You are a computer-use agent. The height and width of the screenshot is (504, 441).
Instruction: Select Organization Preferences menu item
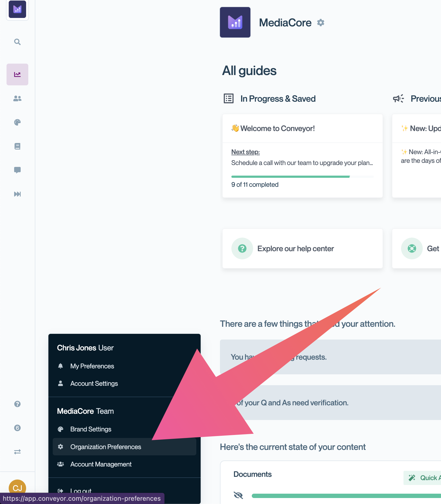click(125, 447)
